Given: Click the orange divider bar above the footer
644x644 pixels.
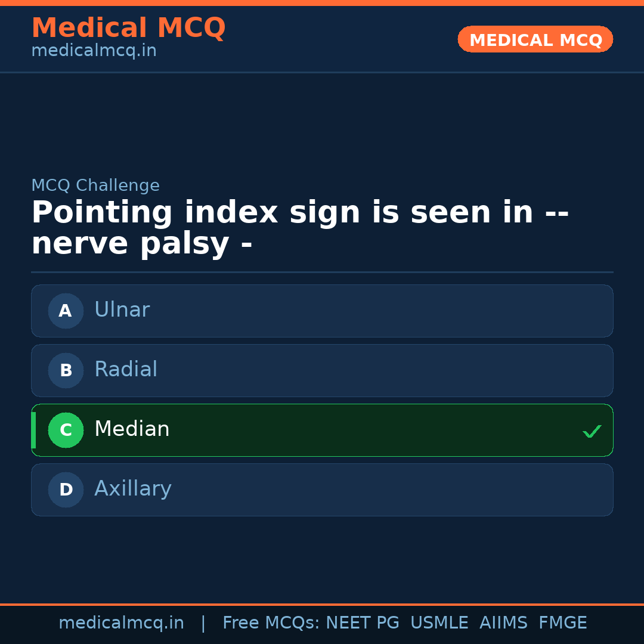Looking at the screenshot, I should point(322,603).
